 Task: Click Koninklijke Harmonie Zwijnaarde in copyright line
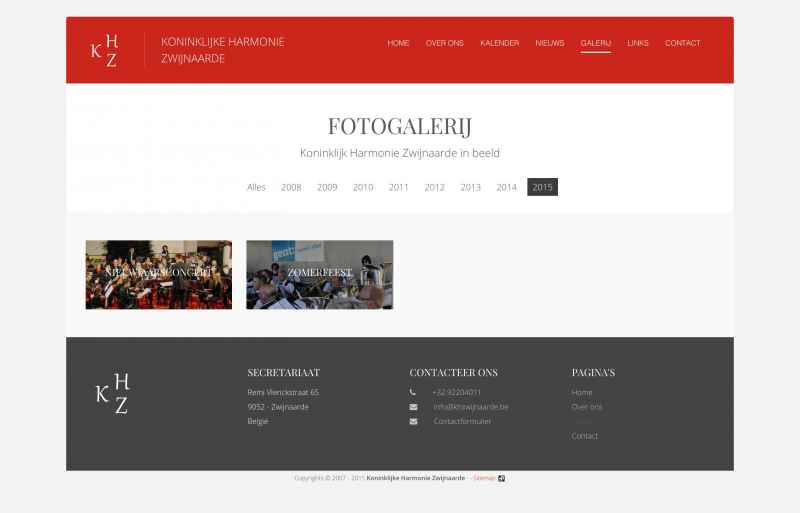point(416,478)
